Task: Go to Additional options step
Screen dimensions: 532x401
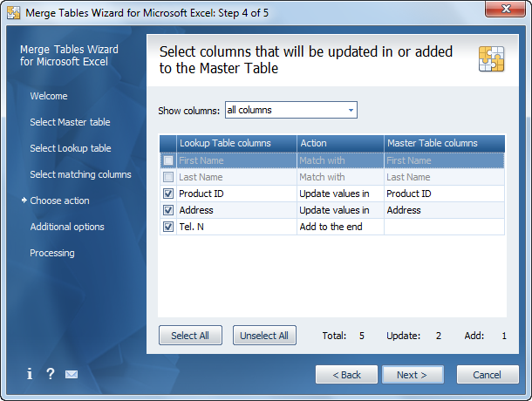Action: click(67, 227)
